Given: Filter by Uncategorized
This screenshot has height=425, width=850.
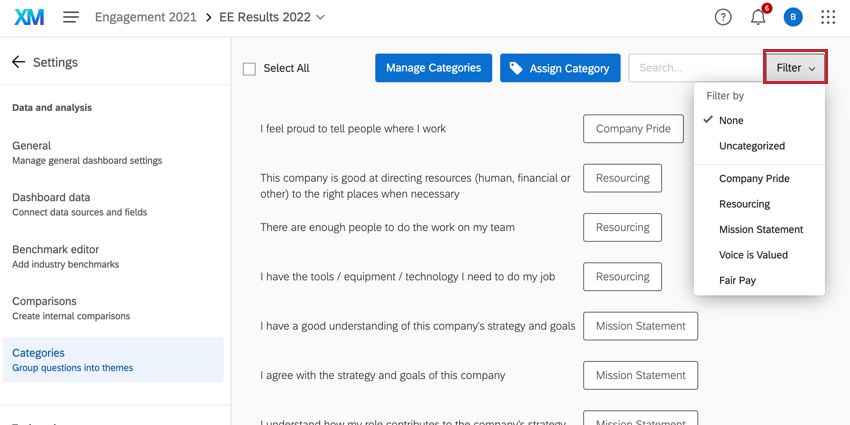Looking at the screenshot, I should (x=751, y=146).
